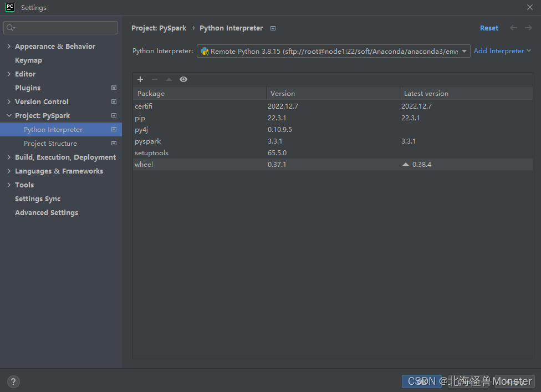Viewport: 541px width, 392px height.
Task: Click upgrade arrow beside 0.38.4
Action: (x=406, y=164)
